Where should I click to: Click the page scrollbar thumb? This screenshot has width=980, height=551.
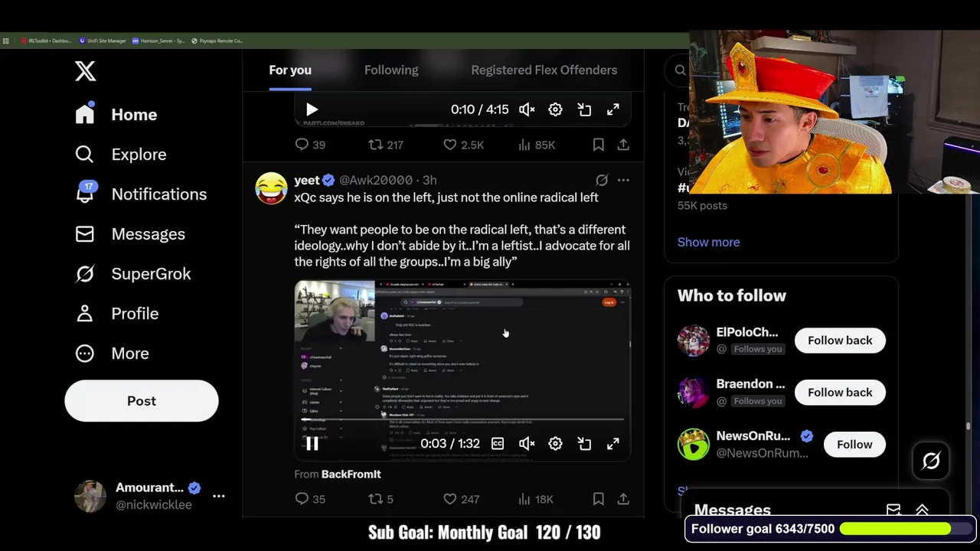click(969, 425)
